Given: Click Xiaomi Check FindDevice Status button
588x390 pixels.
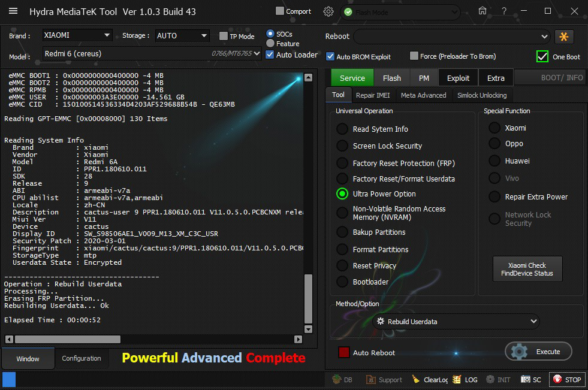Looking at the screenshot, I should click(x=527, y=270).
